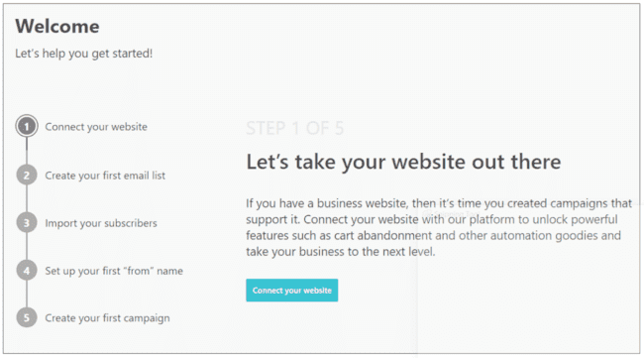Click the step 1 number circle
The height and width of the screenshot is (358, 644).
(x=27, y=126)
